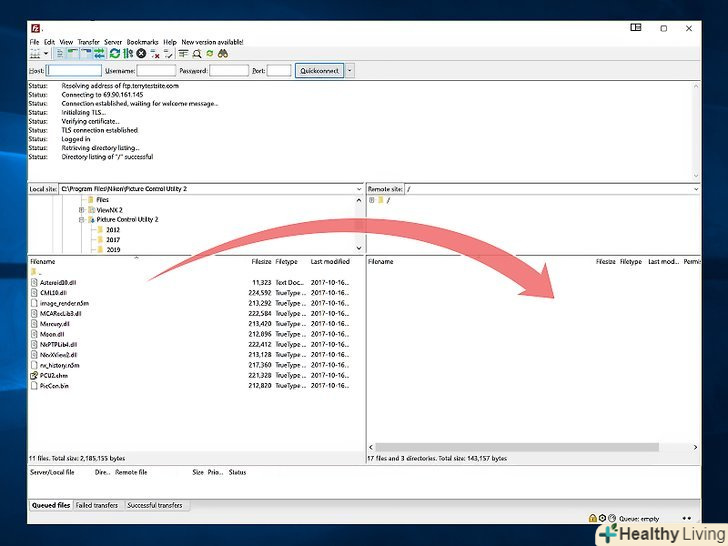Click the Host input field
Screen dimensions: 728x546
click(74, 71)
